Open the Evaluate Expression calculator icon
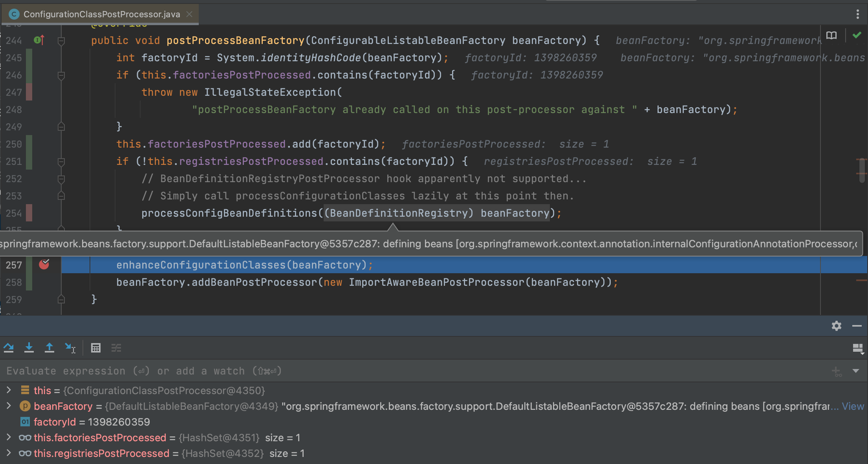868x464 pixels. tap(96, 348)
